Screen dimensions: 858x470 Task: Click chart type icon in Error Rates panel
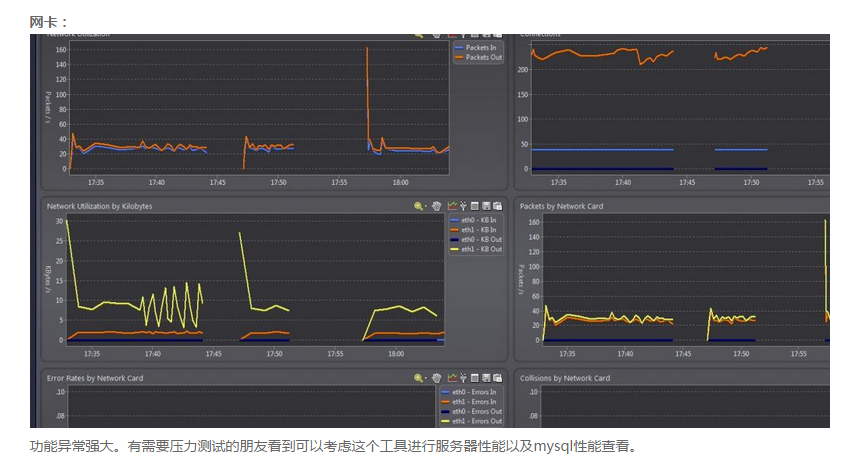pyautogui.click(x=452, y=378)
